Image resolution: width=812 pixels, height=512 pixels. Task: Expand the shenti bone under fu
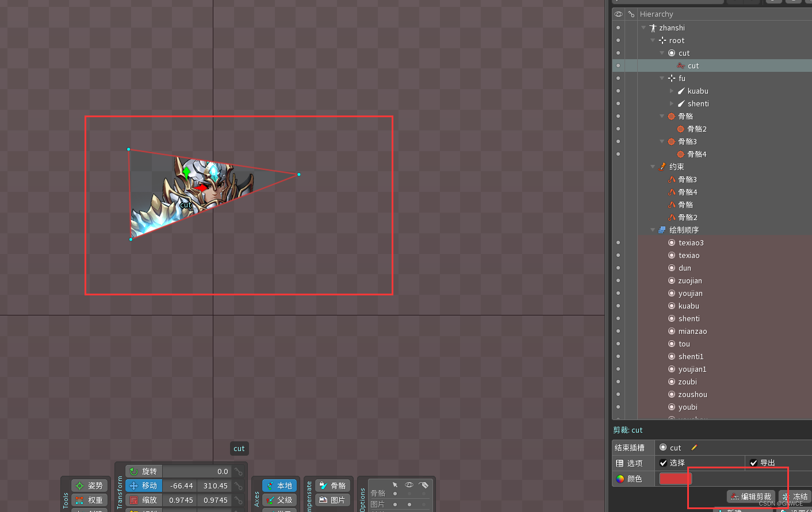point(671,103)
